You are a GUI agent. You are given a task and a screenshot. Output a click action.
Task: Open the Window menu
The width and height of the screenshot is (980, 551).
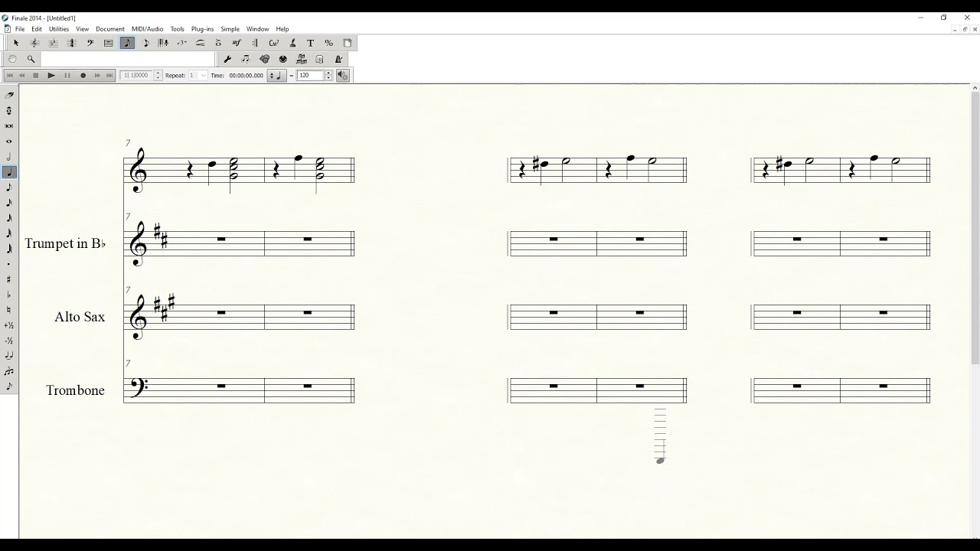pyautogui.click(x=257, y=29)
